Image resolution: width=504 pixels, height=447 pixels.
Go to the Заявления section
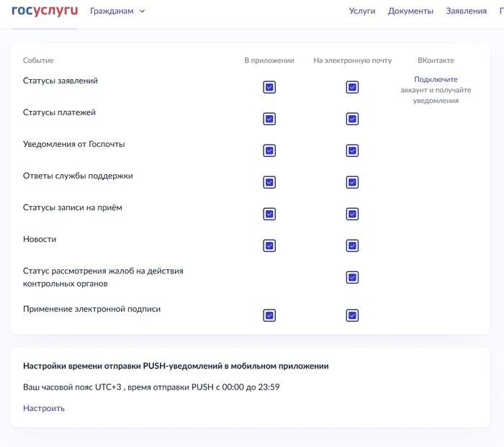pyautogui.click(x=466, y=11)
